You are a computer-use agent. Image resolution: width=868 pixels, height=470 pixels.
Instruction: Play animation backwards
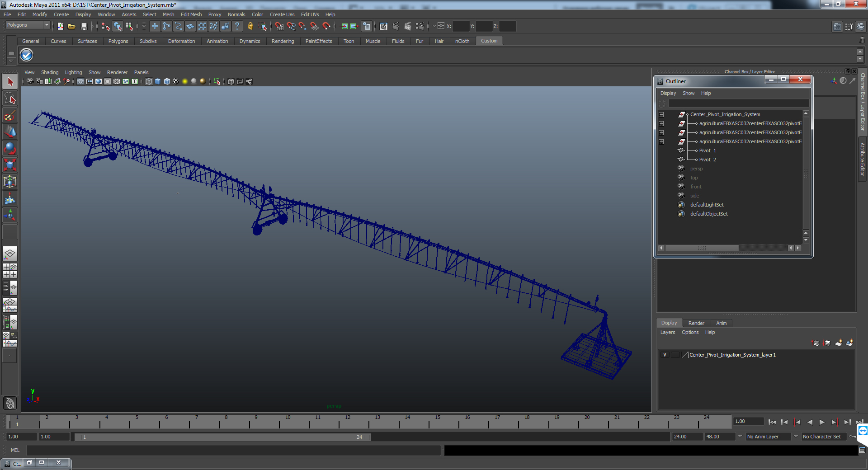tap(810, 422)
